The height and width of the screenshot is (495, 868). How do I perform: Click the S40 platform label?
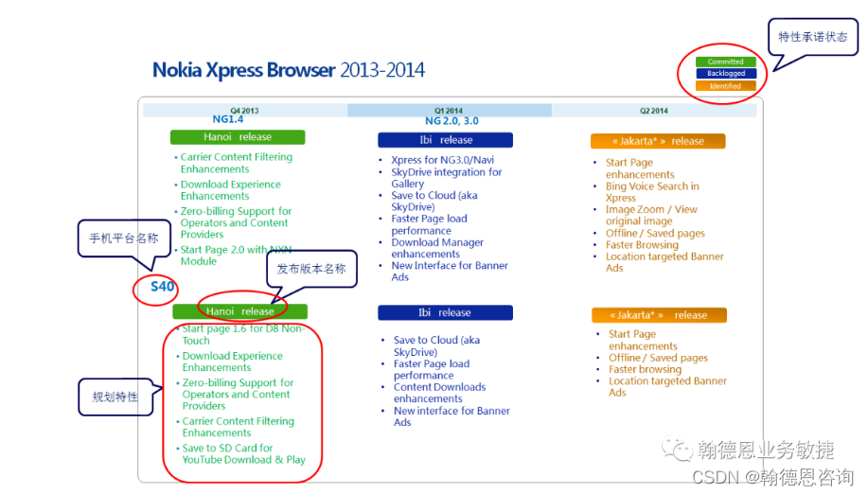pos(162,286)
